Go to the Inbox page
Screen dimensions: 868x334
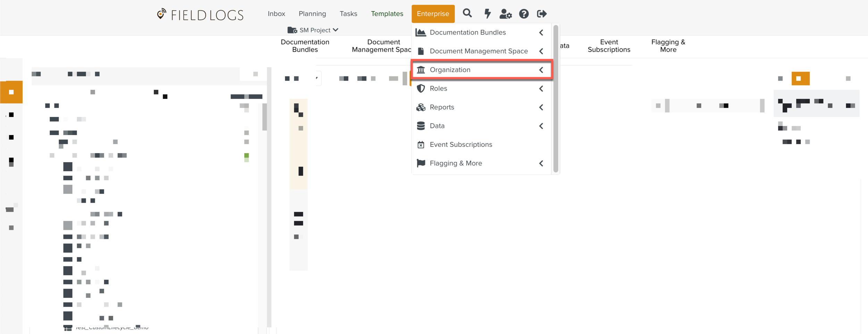[x=276, y=14]
